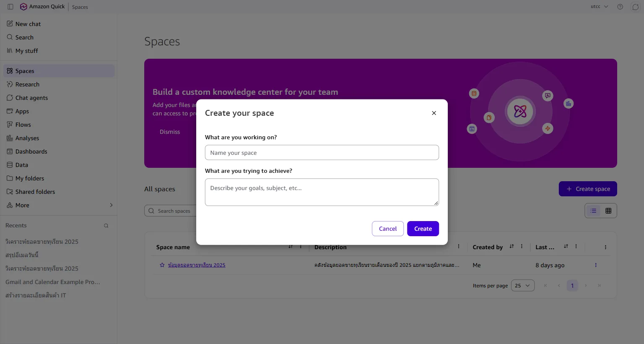This screenshot has width=644, height=344.
Task: Open table settings menu at far right header
Action: [x=605, y=248]
